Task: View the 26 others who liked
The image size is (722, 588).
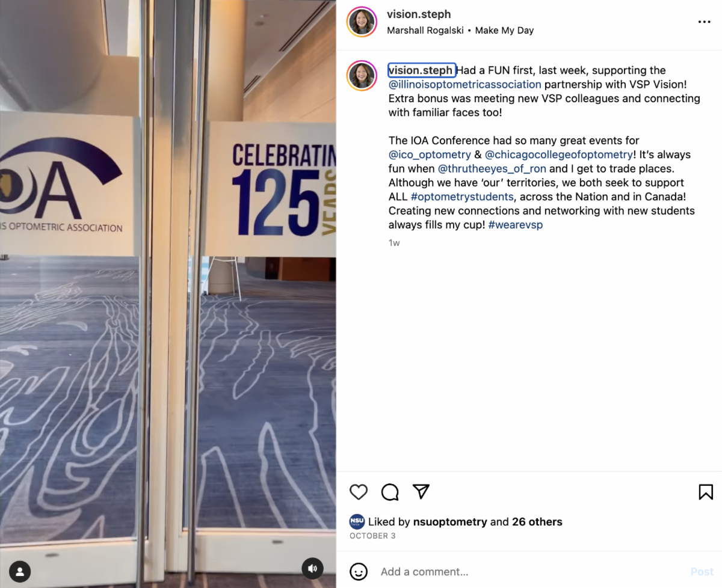Action: coord(537,522)
